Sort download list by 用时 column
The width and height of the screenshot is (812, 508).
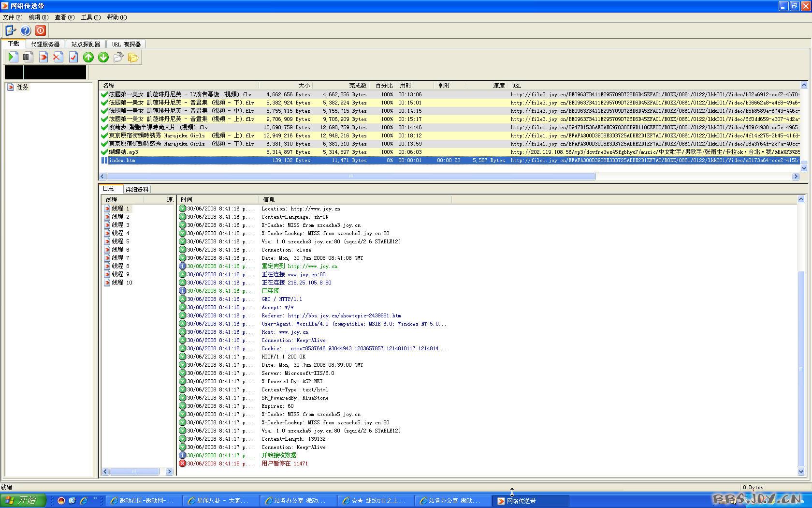click(x=415, y=85)
